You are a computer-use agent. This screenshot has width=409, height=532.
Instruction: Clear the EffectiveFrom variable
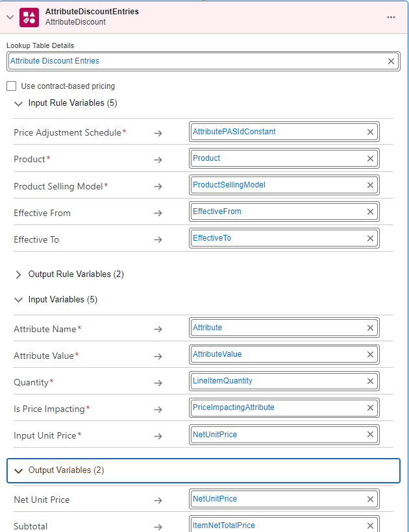(370, 212)
